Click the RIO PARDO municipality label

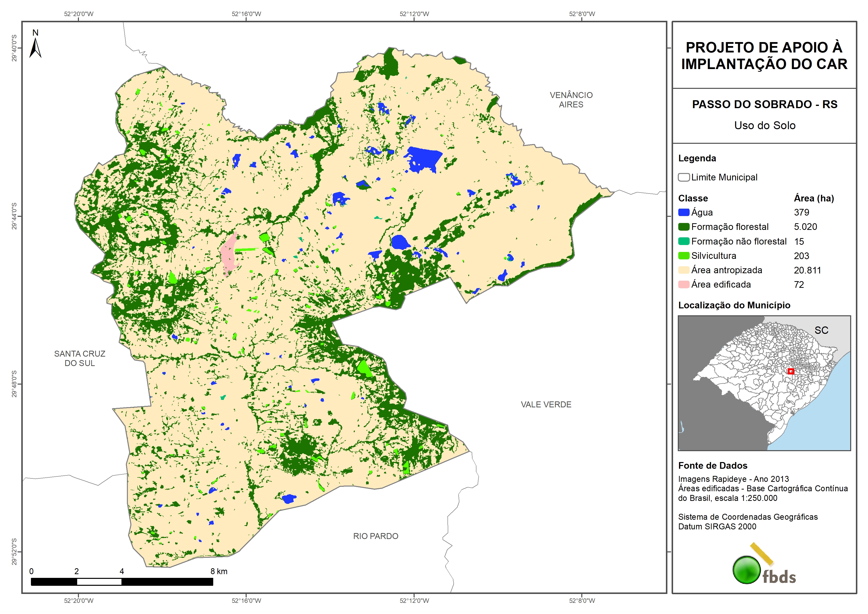pos(375,536)
